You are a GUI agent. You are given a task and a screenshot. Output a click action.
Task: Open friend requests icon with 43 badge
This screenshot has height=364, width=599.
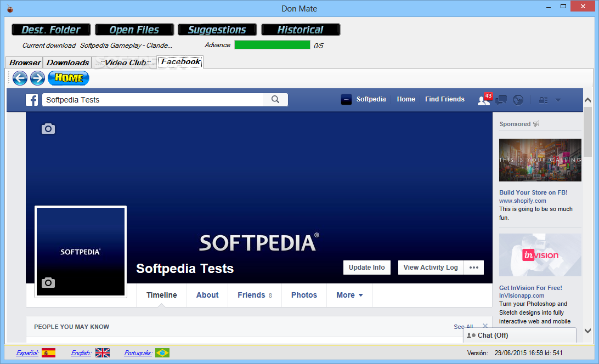[x=484, y=99]
